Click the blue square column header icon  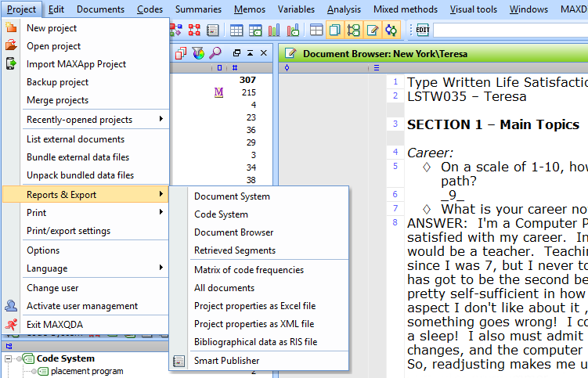click(x=219, y=68)
